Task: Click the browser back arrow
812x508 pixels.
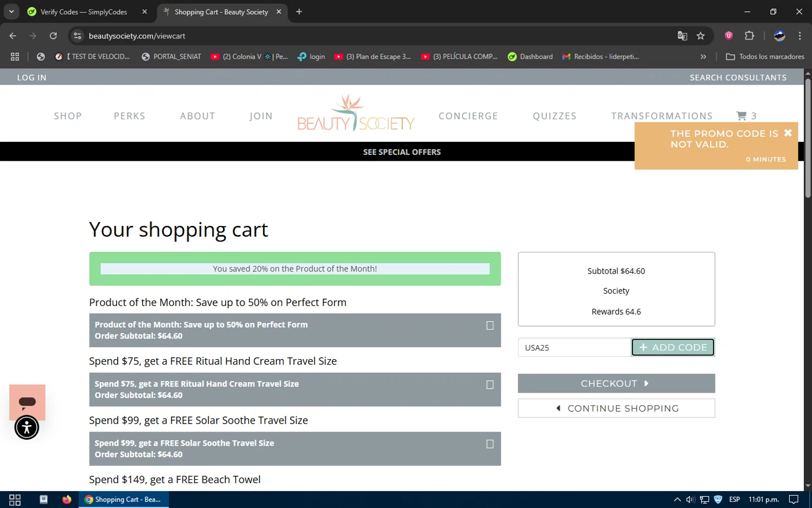Action: point(13,36)
